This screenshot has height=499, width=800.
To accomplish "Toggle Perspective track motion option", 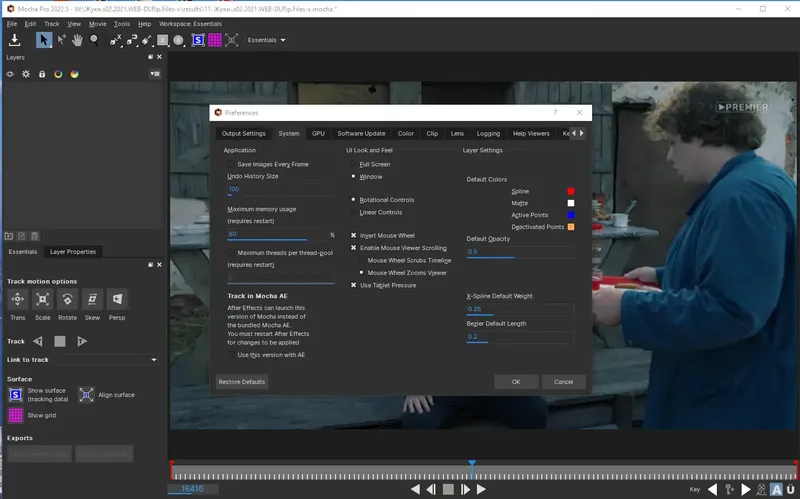I will point(117,299).
